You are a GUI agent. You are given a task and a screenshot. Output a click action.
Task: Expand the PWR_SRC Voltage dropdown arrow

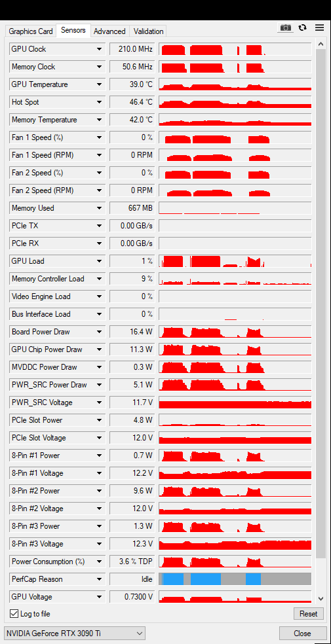point(99,402)
